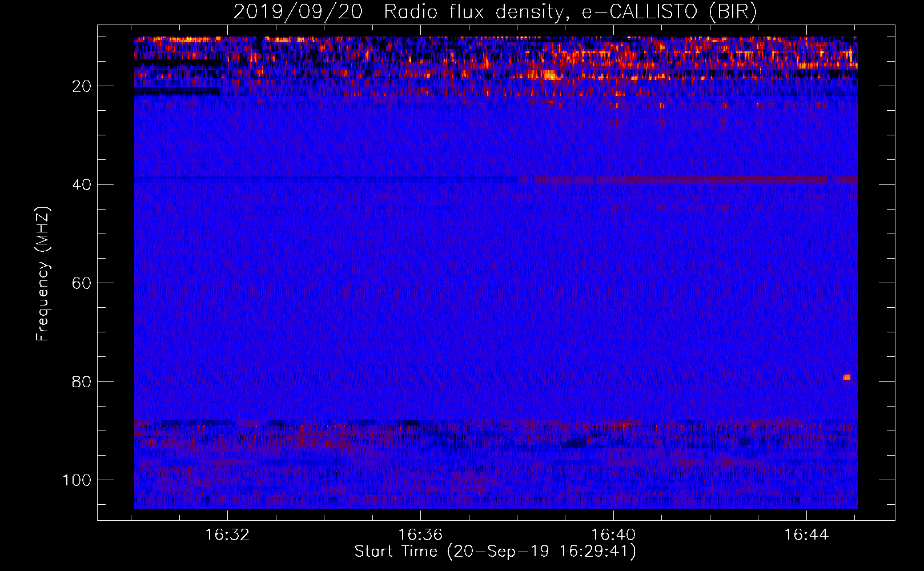The width and height of the screenshot is (924, 571).
Task: Select the 16:32 time tick label
Action: pyautogui.click(x=227, y=535)
